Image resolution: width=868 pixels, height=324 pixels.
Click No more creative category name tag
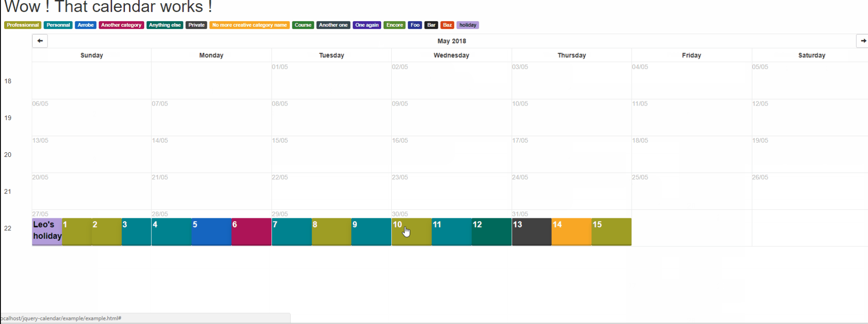pos(249,25)
